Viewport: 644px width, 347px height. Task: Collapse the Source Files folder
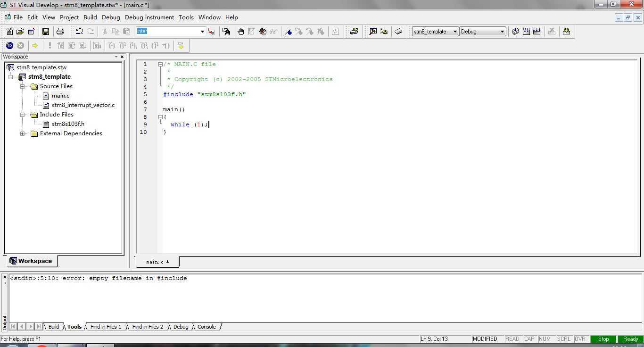click(22, 86)
